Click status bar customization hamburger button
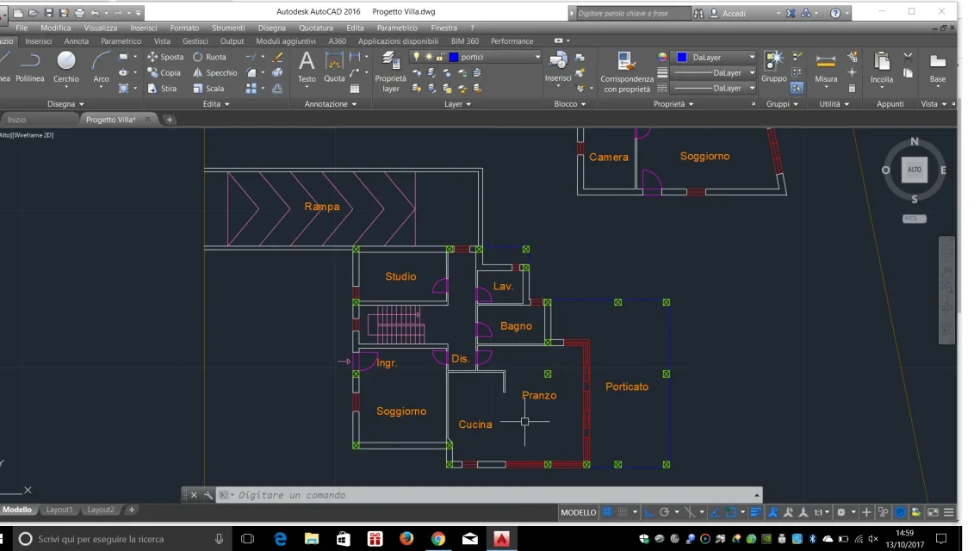This screenshot has height=551, width=980. [949, 512]
